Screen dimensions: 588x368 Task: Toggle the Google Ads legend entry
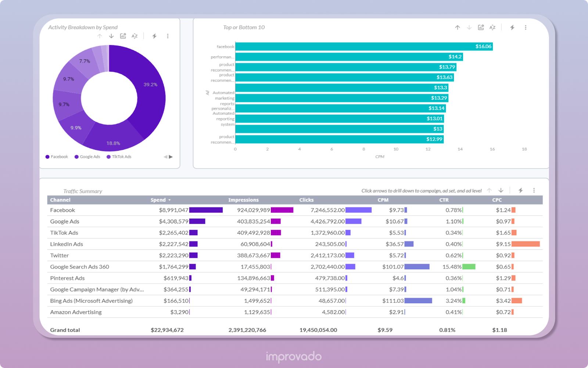pyautogui.click(x=88, y=156)
